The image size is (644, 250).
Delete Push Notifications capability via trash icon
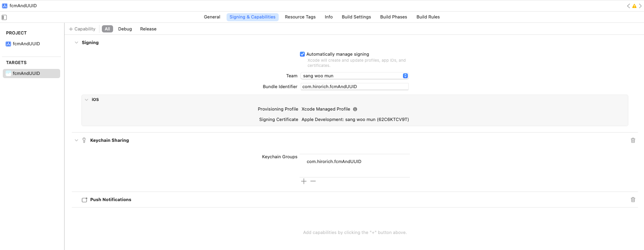(x=633, y=200)
